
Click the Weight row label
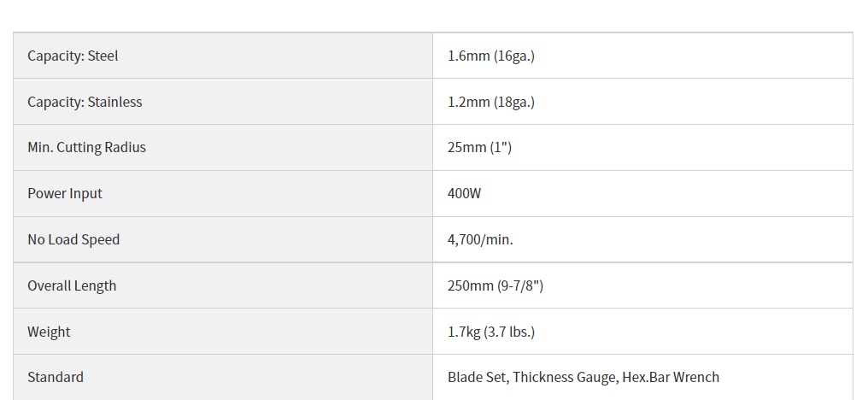pos(49,332)
